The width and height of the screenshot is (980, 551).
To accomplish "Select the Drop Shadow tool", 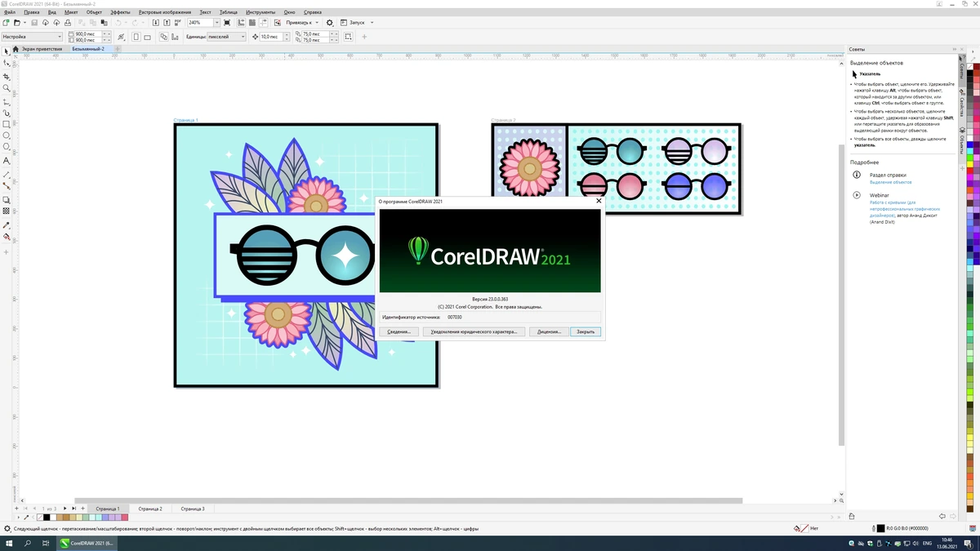I will (7, 200).
